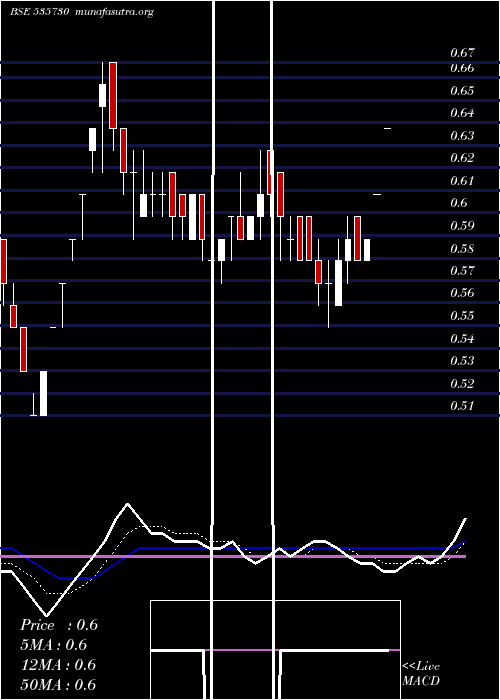Click the 'Price : 0.6' readout

[59, 625]
